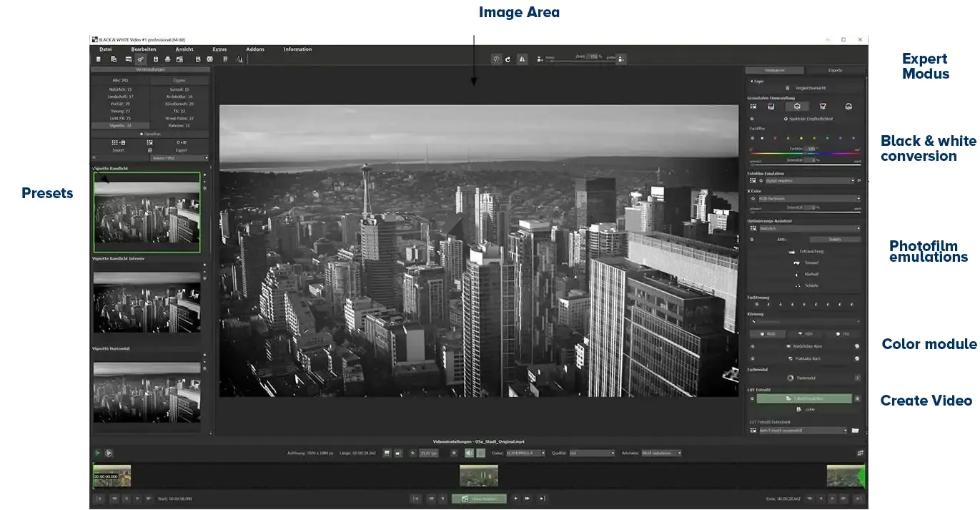This screenshot has height=510, width=980.
Task: Switch the Optimierungs-Assistent to Inaktiv
Action: pos(836,239)
